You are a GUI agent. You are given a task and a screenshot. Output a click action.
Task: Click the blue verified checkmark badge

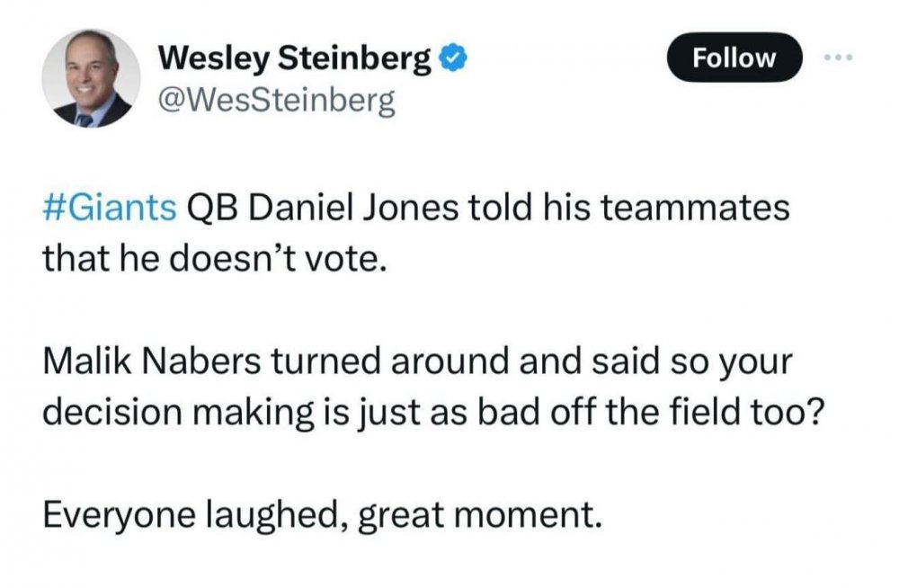click(x=451, y=59)
